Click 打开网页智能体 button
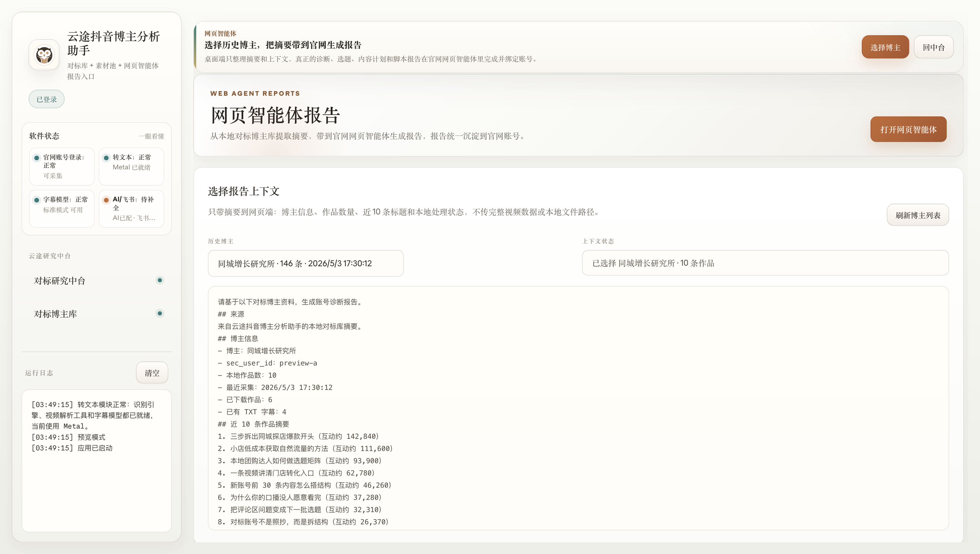This screenshot has width=980, height=554. pos(908,129)
